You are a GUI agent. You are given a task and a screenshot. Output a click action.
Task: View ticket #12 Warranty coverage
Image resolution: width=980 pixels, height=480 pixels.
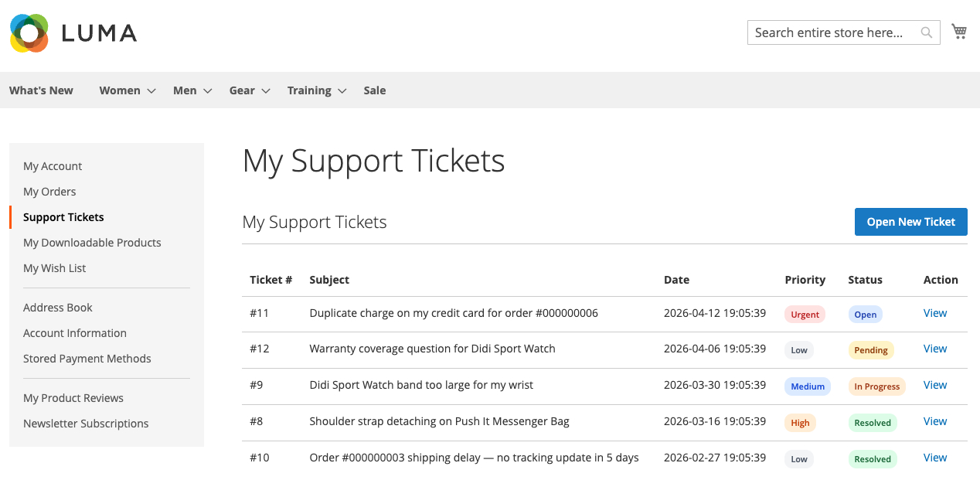click(x=935, y=349)
